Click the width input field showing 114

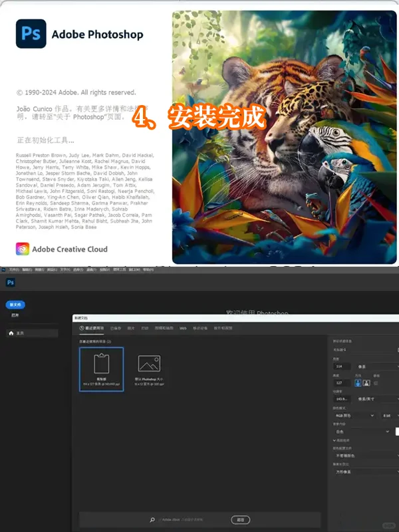(342, 366)
